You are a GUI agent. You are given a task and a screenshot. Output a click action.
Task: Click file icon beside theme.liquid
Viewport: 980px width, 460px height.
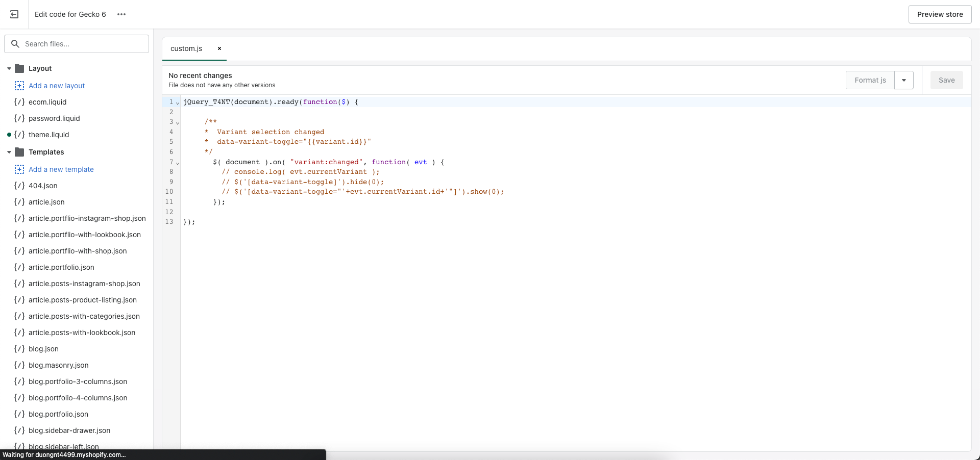pos(19,135)
